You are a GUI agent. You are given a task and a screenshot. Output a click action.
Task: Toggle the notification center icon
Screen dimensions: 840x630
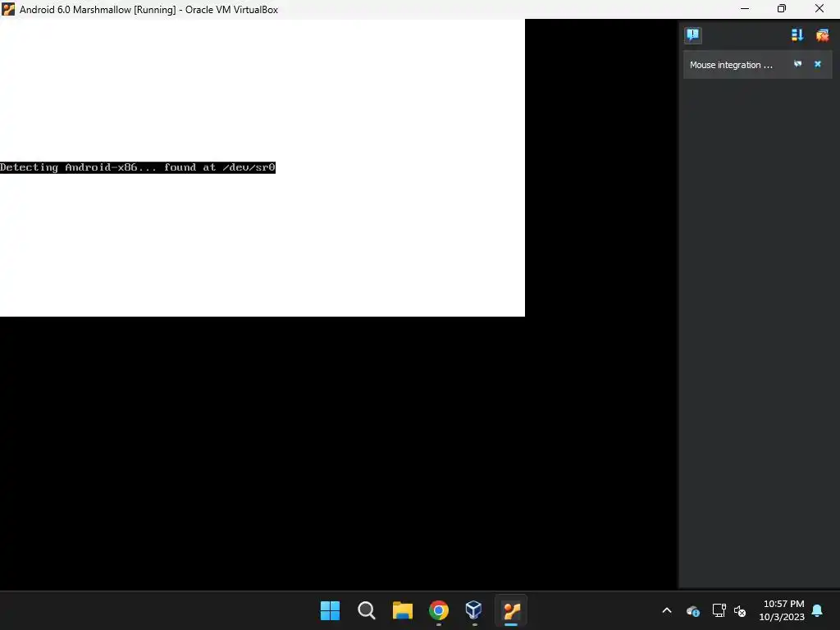tap(692, 35)
